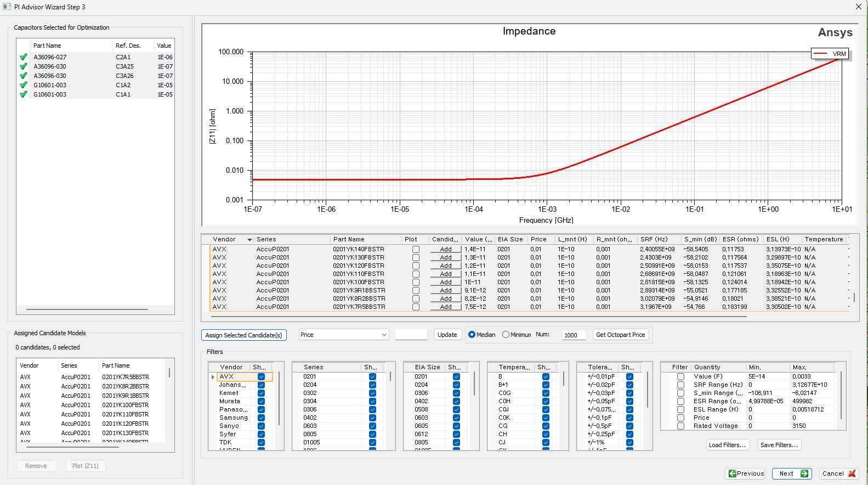This screenshot has width=868, height=485.
Task: Click green checkmark for the C3A25 capacitor
Action: coord(24,66)
